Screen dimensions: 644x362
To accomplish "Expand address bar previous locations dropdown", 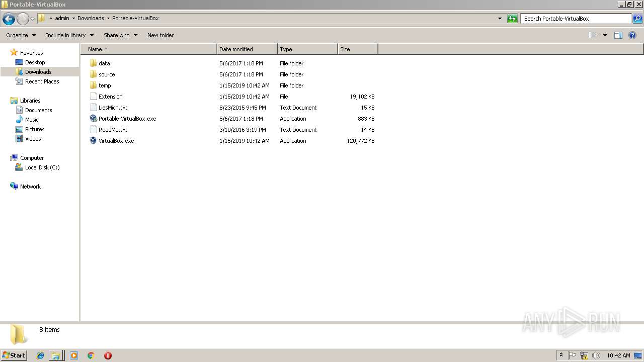I will (x=500, y=19).
